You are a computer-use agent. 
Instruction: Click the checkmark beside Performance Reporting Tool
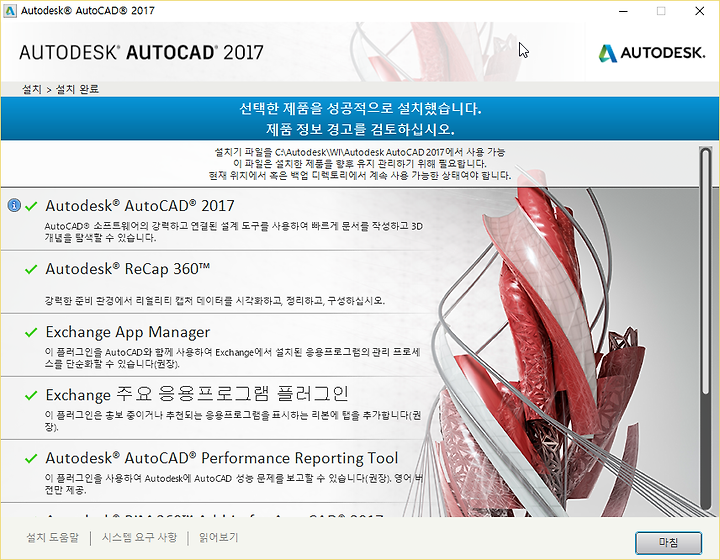tap(31, 458)
